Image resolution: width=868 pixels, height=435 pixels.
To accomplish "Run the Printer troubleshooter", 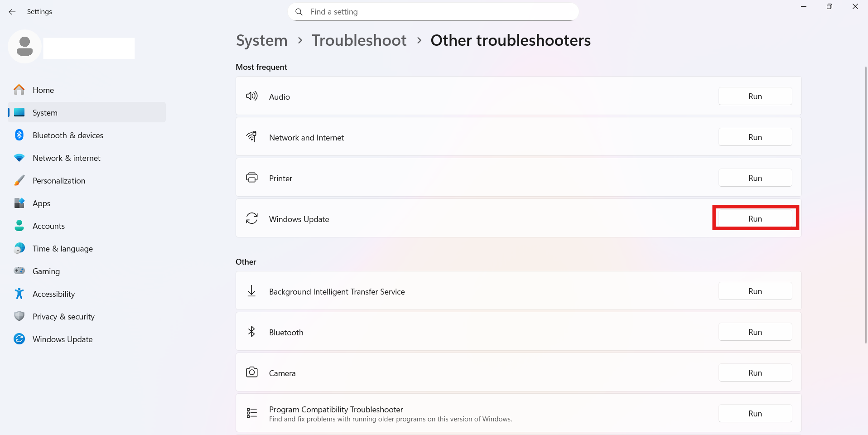I will point(755,178).
